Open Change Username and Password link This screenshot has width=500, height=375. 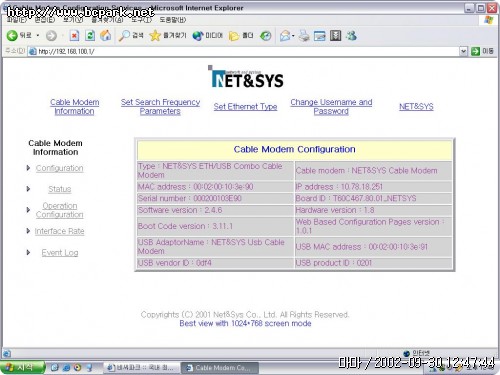tap(331, 107)
